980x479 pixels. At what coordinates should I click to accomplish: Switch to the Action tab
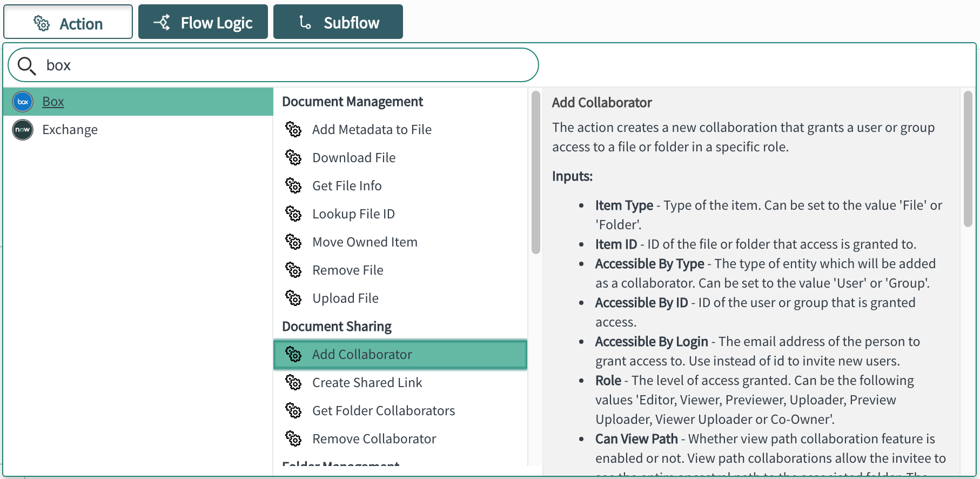tap(68, 23)
